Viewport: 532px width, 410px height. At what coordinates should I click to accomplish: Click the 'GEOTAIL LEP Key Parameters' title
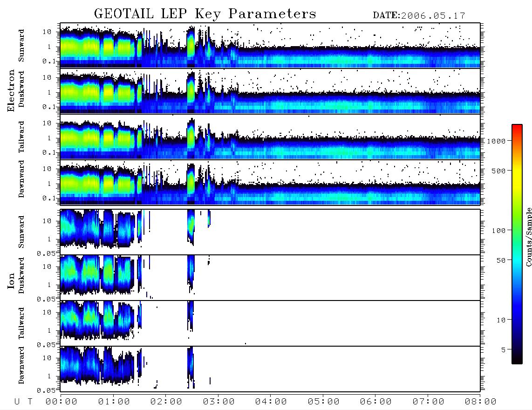(205, 14)
